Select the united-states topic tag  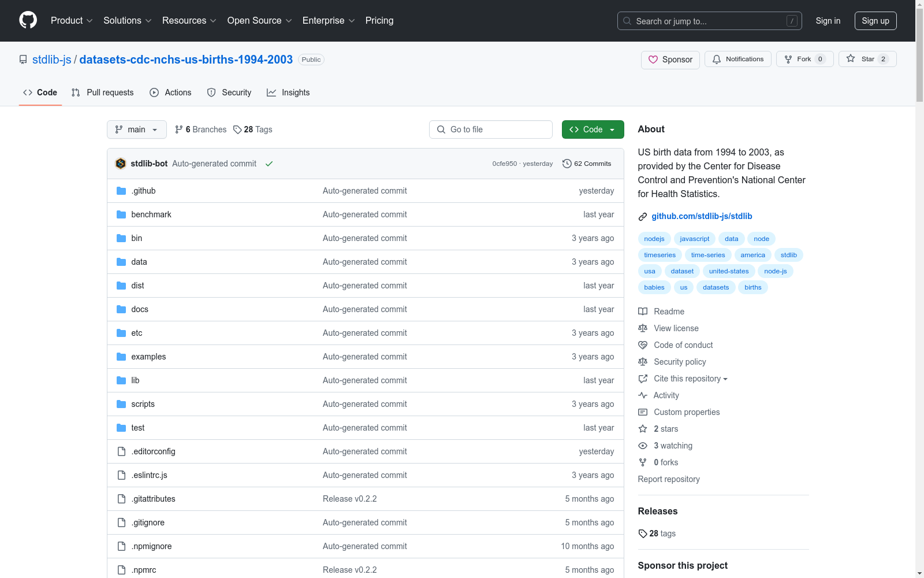[729, 271]
